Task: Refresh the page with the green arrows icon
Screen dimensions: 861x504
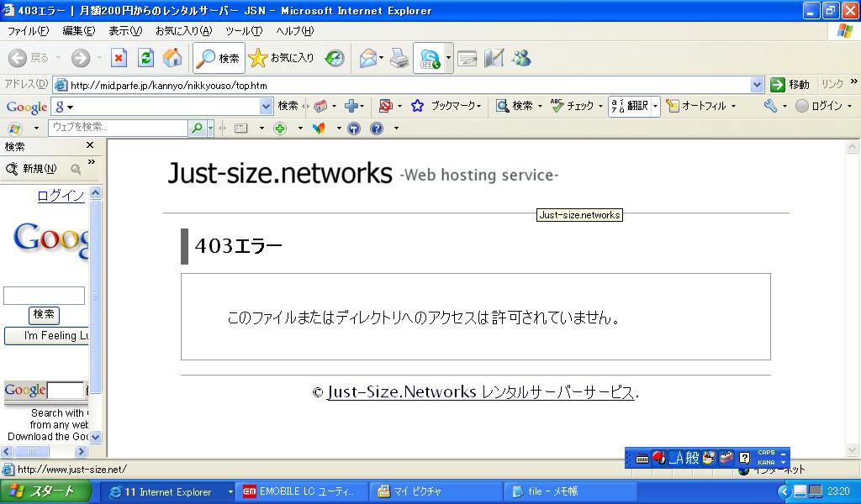Action: (145, 58)
